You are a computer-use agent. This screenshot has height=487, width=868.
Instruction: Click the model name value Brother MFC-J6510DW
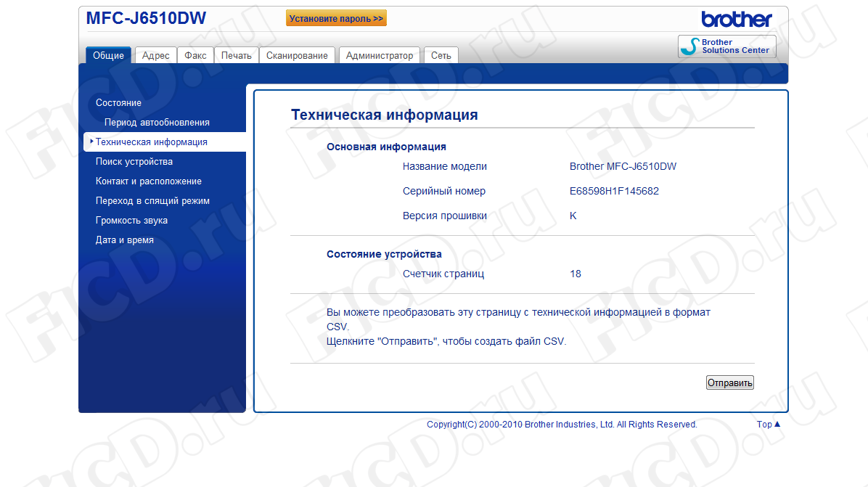[623, 167]
